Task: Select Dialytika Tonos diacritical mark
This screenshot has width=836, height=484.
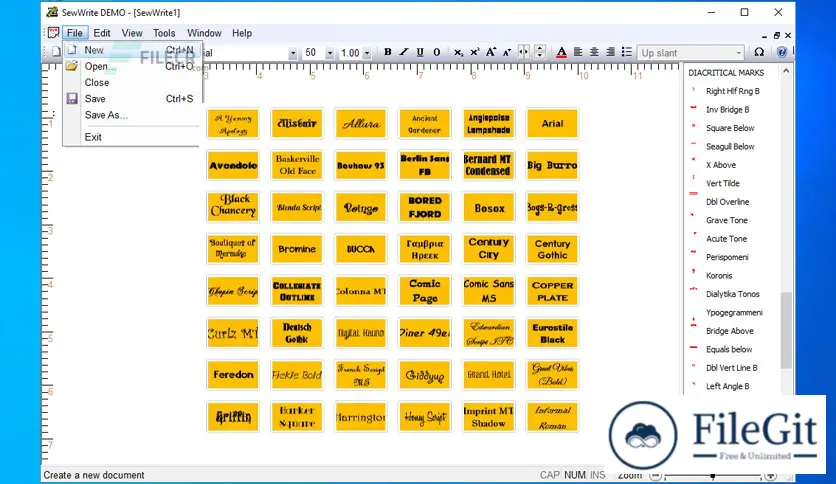Action: coord(732,294)
